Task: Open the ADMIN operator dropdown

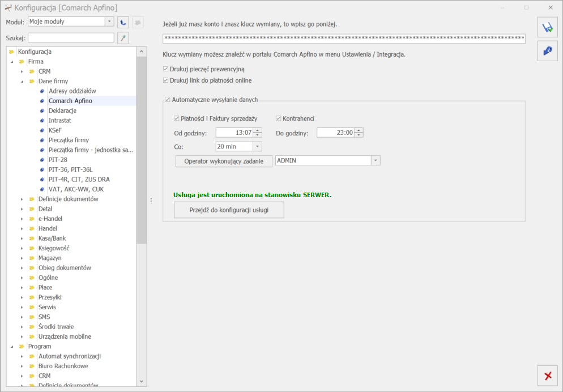Action: pyautogui.click(x=376, y=160)
